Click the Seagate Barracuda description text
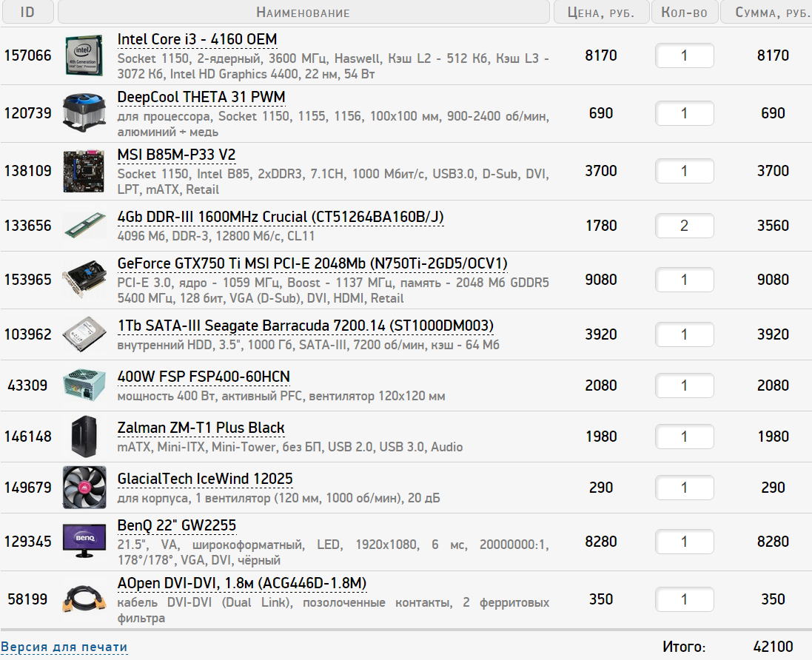The height and width of the screenshot is (660, 812). click(x=308, y=346)
